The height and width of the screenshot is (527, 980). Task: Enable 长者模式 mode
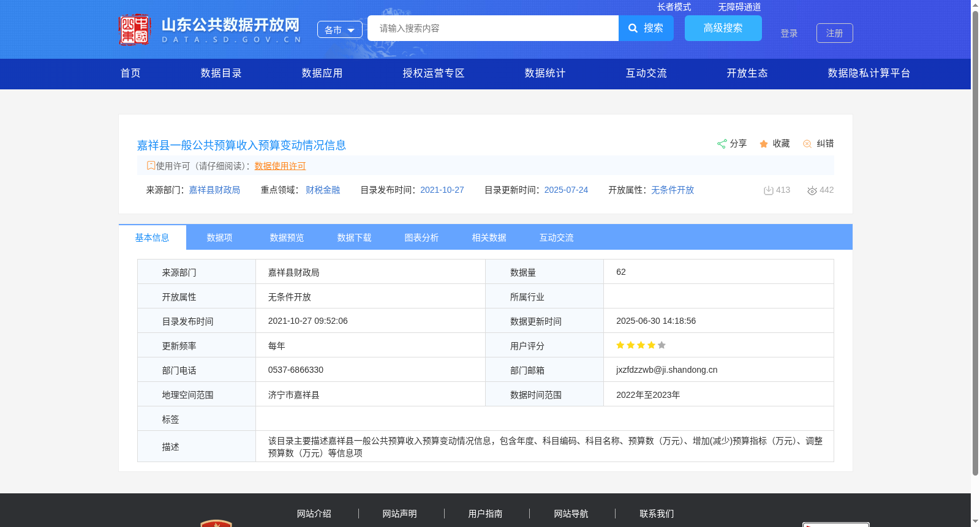674,7
